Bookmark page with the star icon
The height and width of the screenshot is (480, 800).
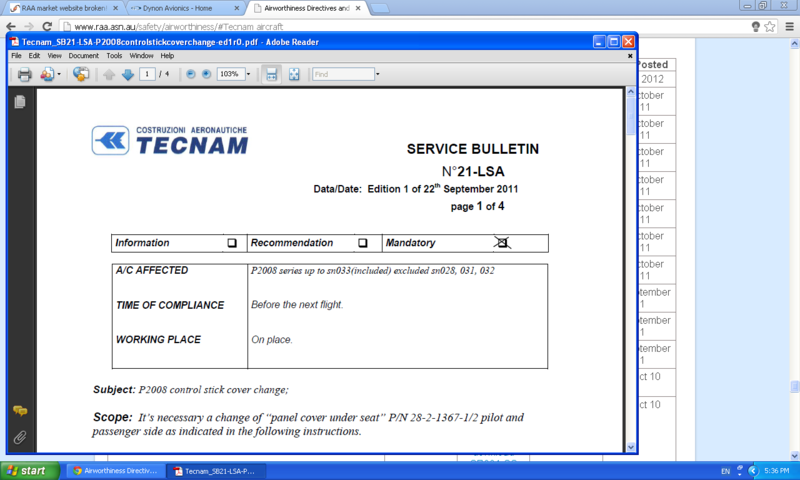tap(770, 27)
